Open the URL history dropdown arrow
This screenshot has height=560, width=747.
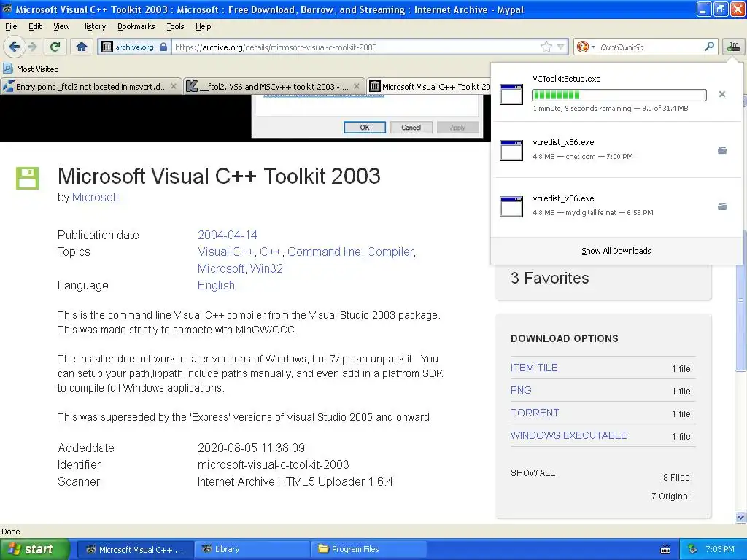tap(561, 47)
